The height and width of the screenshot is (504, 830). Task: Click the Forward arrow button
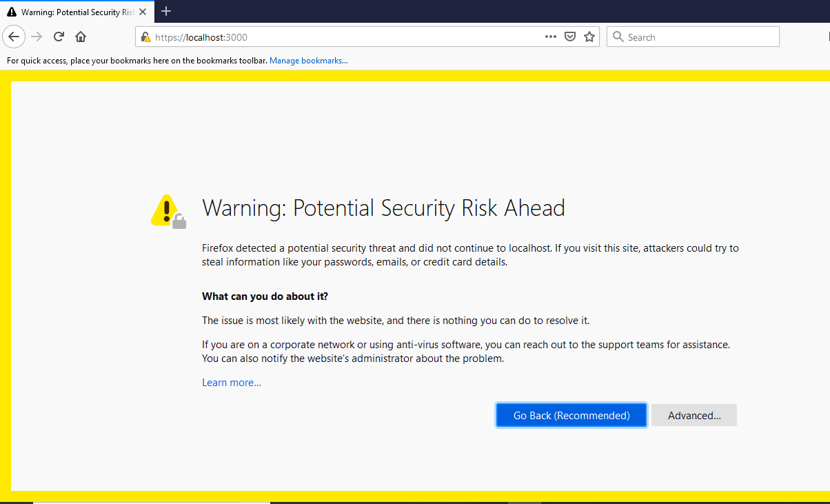(37, 37)
